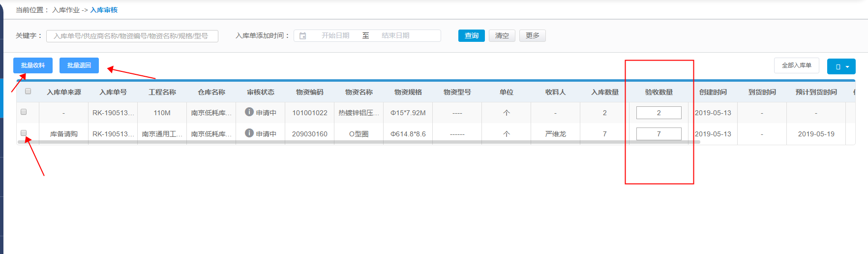Click info icon in the 热镀锌铝 row

click(x=249, y=112)
